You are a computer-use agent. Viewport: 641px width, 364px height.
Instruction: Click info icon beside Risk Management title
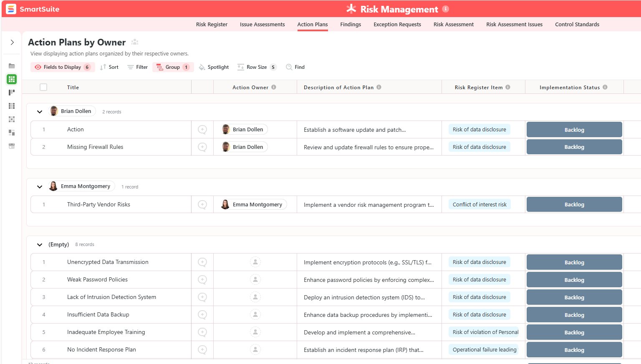coord(446,9)
